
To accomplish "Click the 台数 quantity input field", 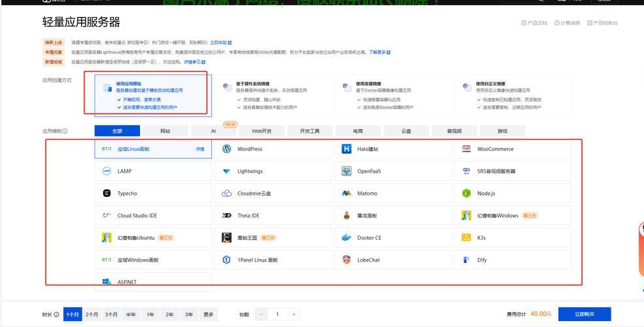I will coord(277,315).
